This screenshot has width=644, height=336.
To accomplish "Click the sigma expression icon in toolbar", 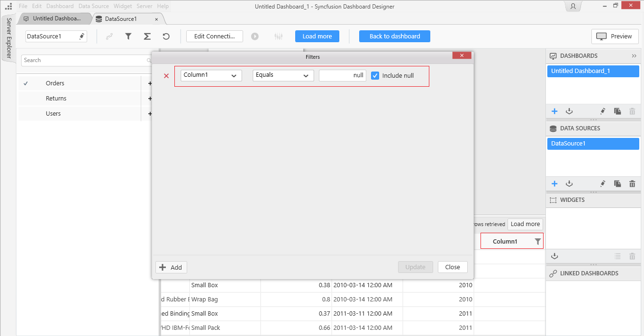I will click(x=147, y=36).
